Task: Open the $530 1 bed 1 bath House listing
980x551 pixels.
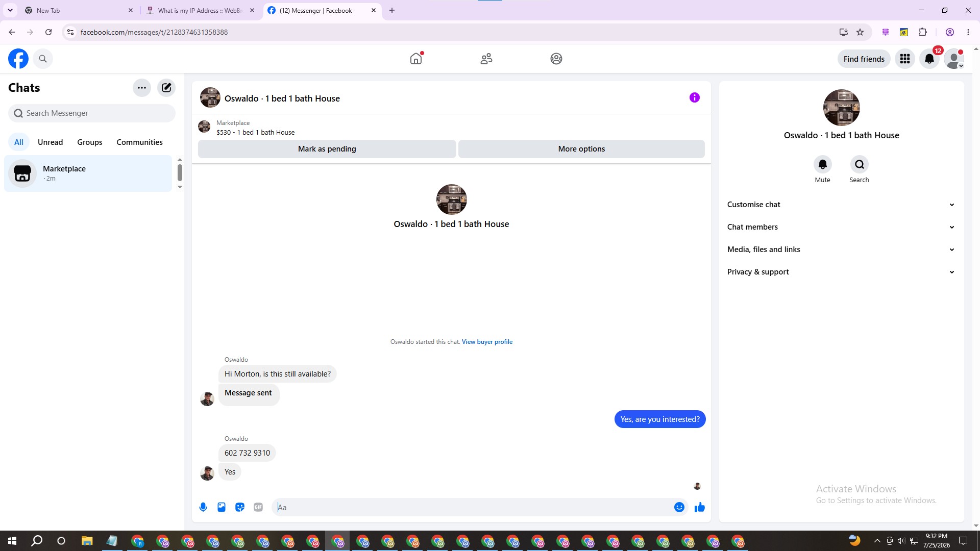Action: click(255, 133)
